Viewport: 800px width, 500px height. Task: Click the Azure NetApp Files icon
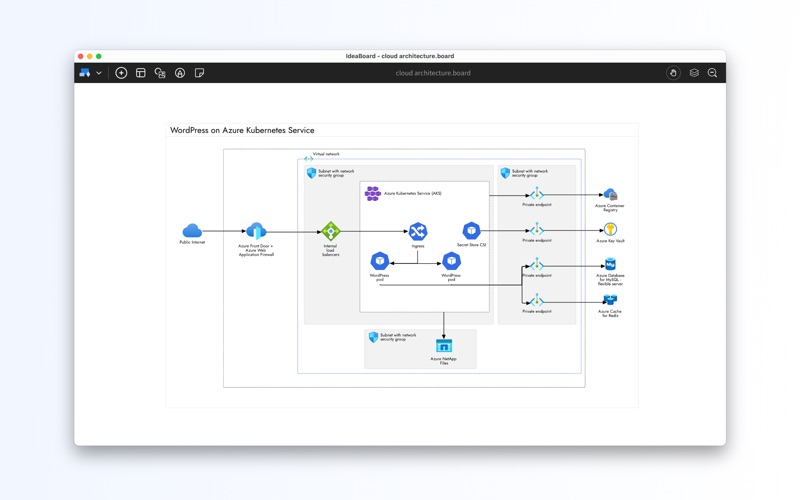click(444, 346)
